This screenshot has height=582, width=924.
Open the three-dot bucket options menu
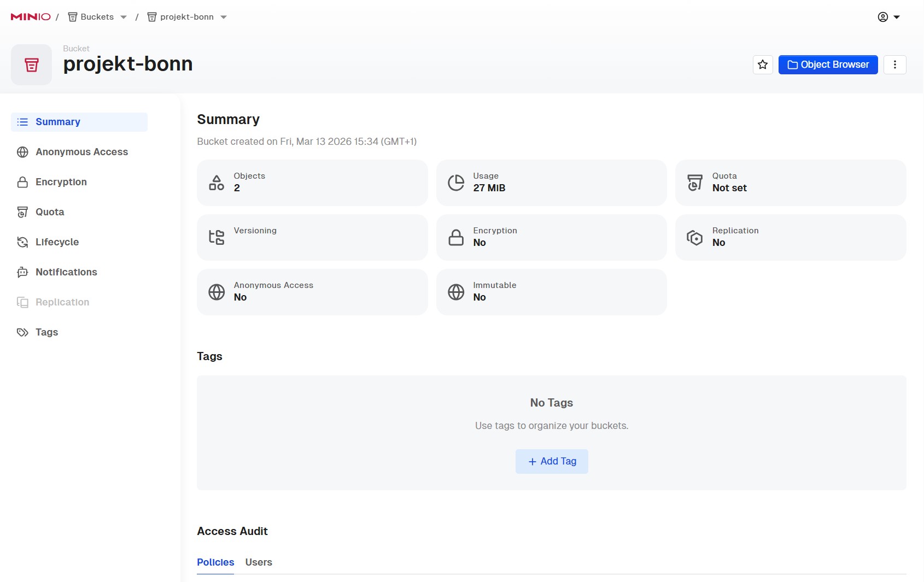[x=894, y=64]
